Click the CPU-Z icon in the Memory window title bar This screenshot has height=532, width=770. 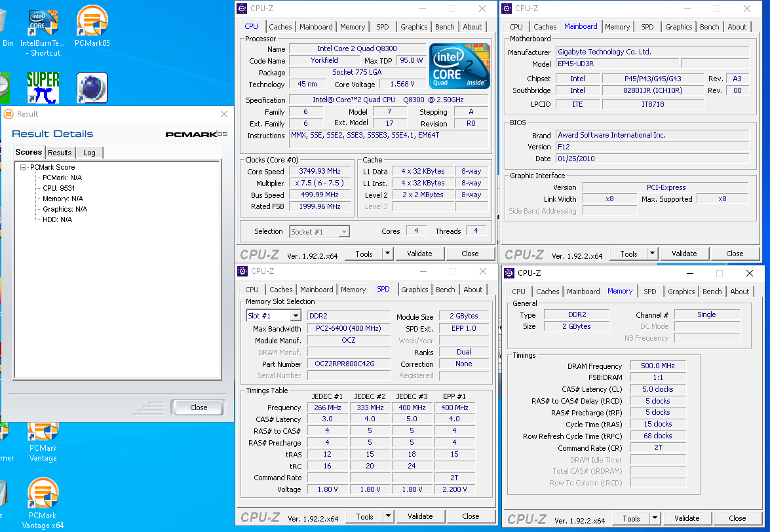coord(509,273)
